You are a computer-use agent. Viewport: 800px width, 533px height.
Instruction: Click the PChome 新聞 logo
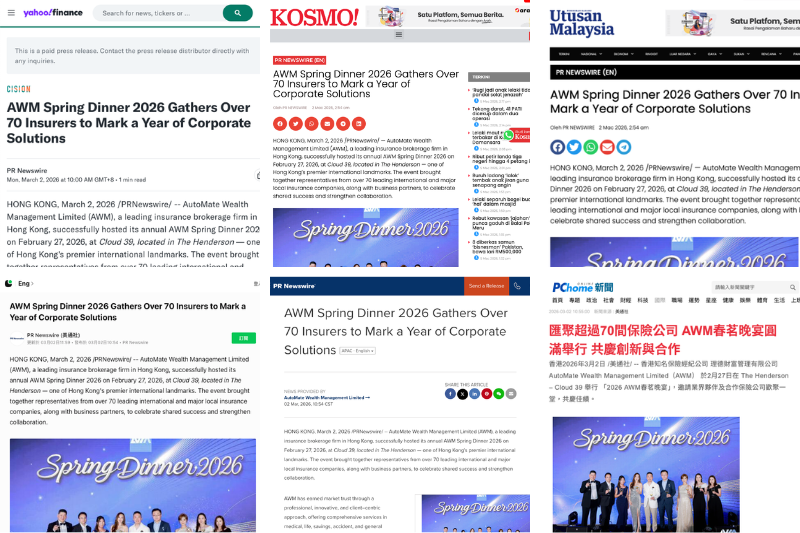click(583, 287)
